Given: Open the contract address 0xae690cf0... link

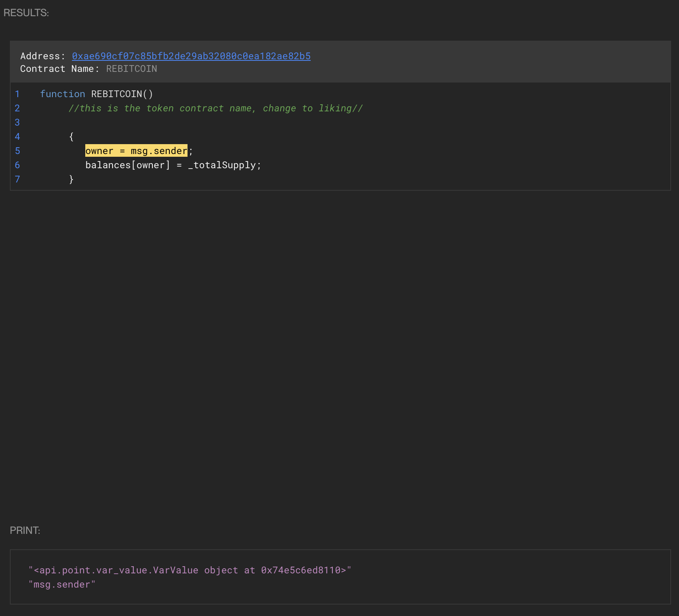Looking at the screenshot, I should coord(191,56).
